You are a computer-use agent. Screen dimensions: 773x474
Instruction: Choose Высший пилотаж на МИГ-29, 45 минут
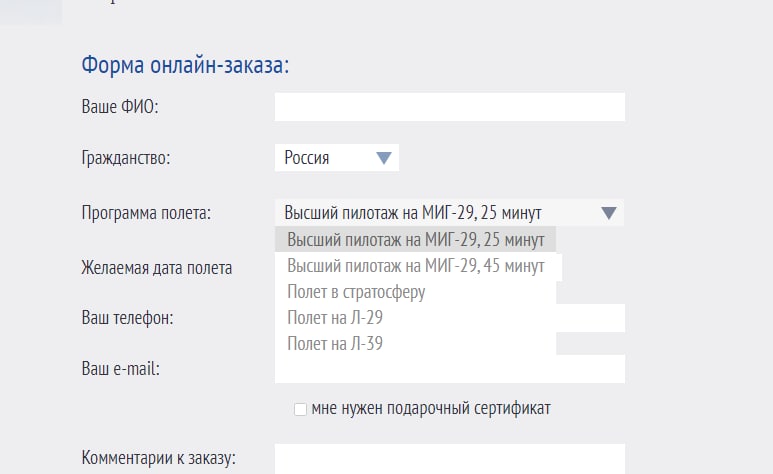click(x=415, y=266)
